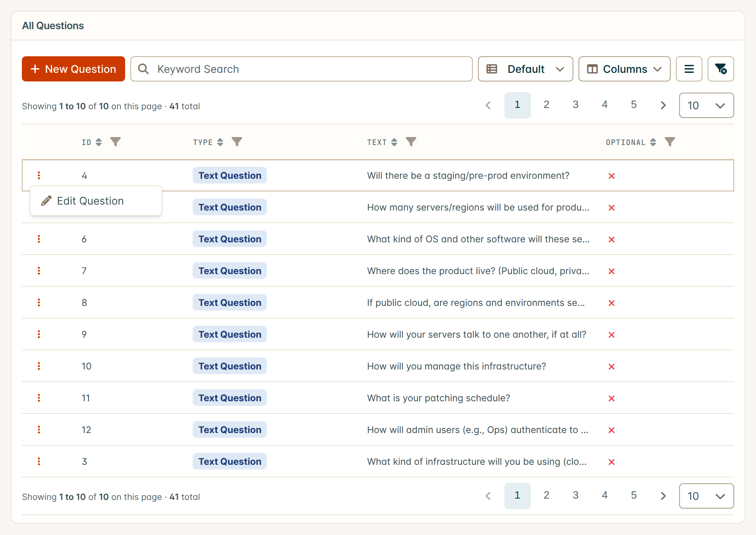Sort by the ID column
This screenshot has width=756, height=535.
[x=99, y=142]
